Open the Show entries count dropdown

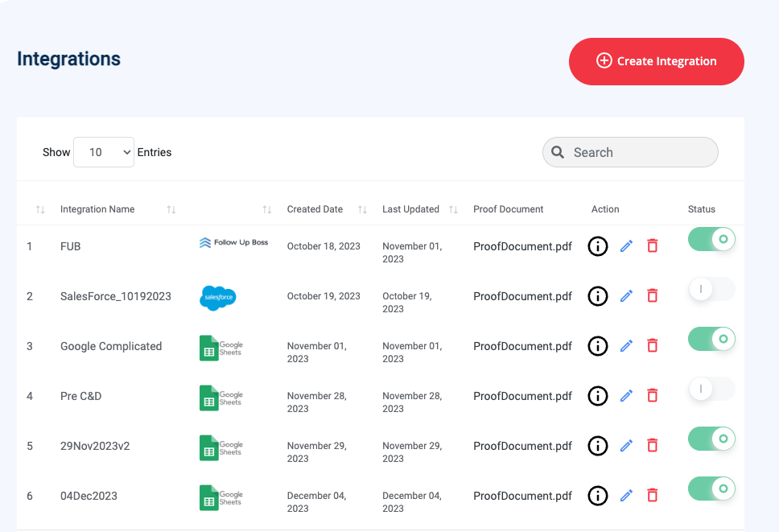point(103,152)
